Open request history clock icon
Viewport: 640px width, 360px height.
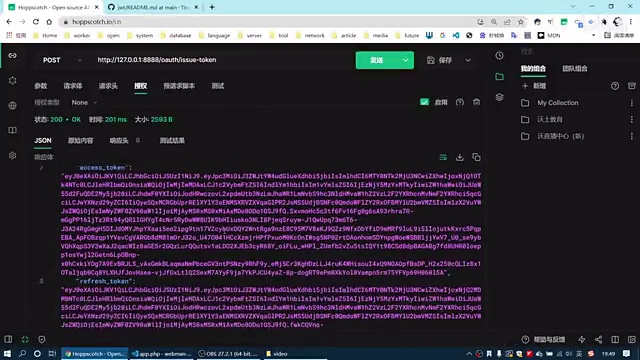click(x=499, y=56)
